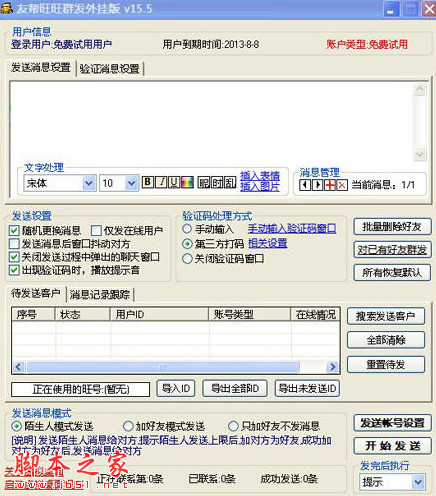Toggle 关闭发送过程中弹出的聊天窗口 checkbox
The width and height of the screenshot is (436, 496).
[x=14, y=257]
